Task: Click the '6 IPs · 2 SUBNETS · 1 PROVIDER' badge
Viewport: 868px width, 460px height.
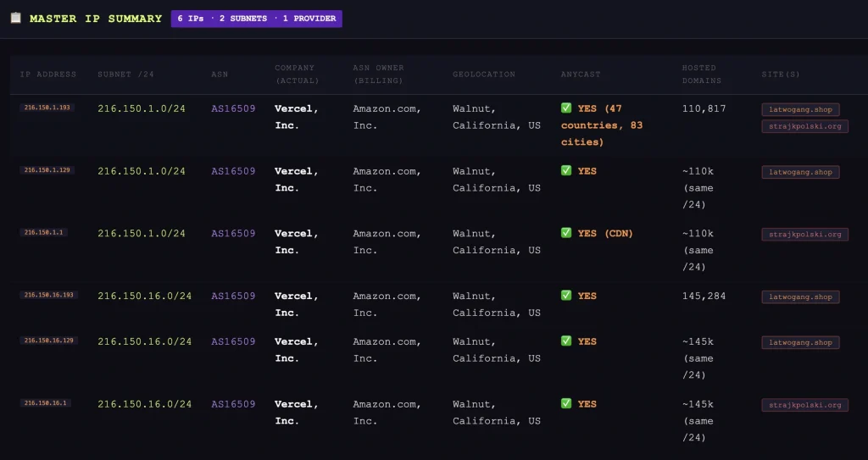Action: click(256, 19)
